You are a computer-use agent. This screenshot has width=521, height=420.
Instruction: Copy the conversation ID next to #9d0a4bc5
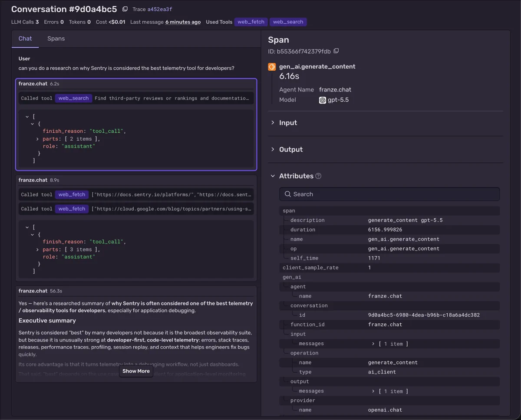[x=125, y=9]
